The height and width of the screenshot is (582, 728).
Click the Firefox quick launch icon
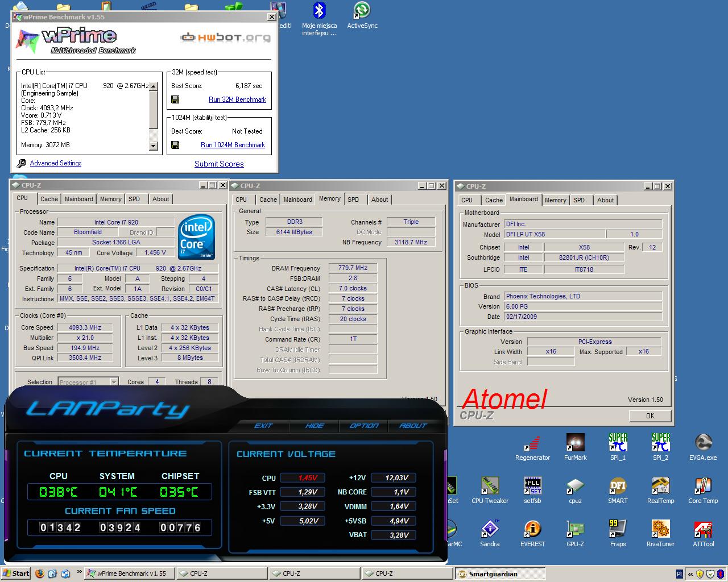pos(40,573)
